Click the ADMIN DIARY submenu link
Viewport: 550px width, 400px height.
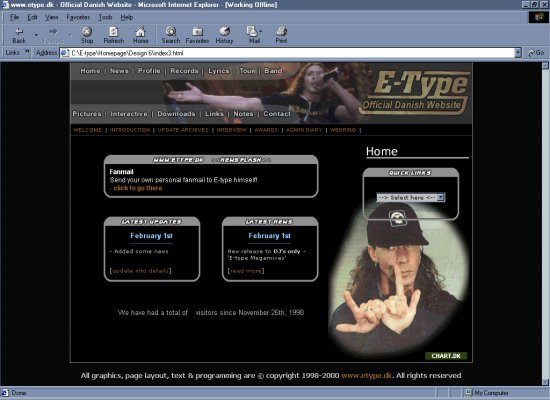304,130
